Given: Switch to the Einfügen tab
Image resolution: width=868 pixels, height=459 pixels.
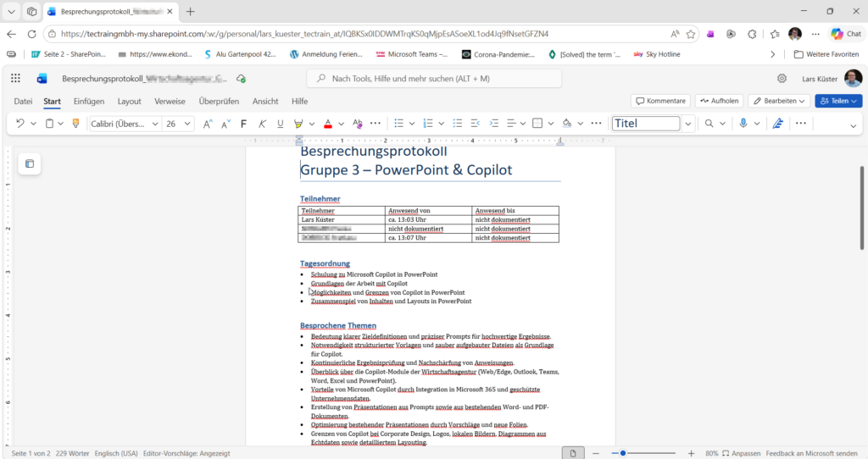Looking at the screenshot, I should tap(88, 102).
